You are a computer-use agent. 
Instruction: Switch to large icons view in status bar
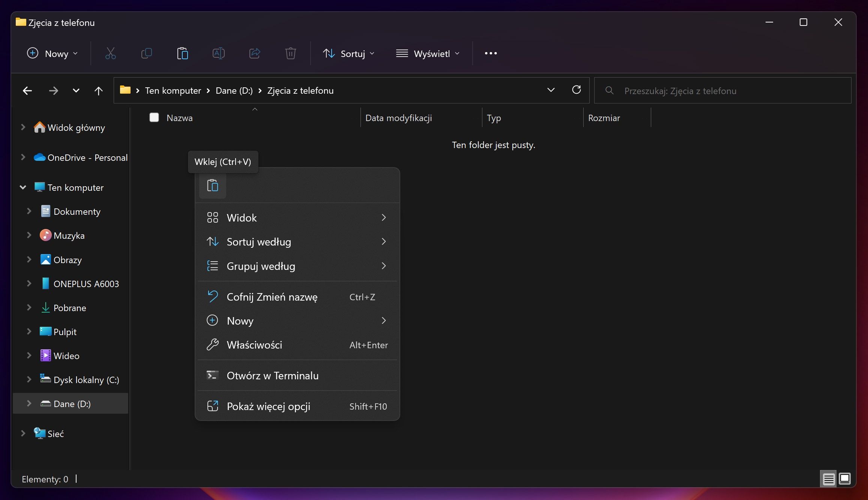pyautogui.click(x=845, y=479)
